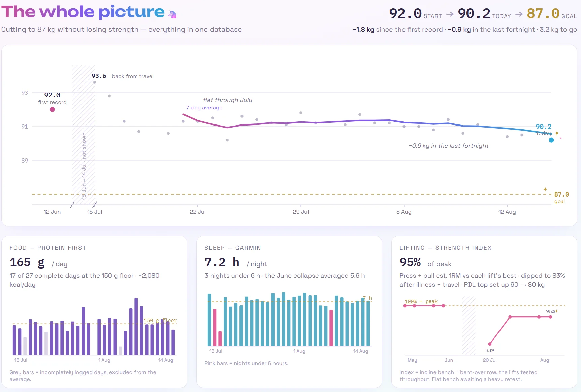Click the gold '87.0 GOAL' figure in the header
The image size is (581, 392).
point(552,14)
